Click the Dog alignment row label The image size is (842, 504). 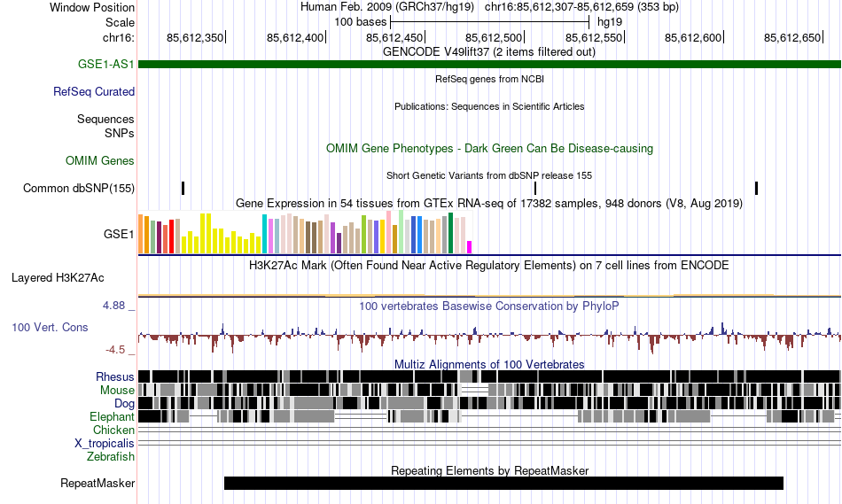(x=124, y=404)
